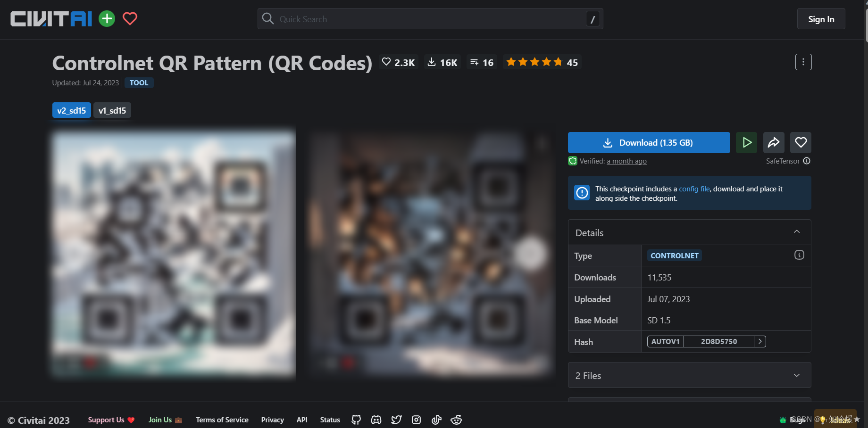Open the config file link
The image size is (868, 428).
pos(694,189)
